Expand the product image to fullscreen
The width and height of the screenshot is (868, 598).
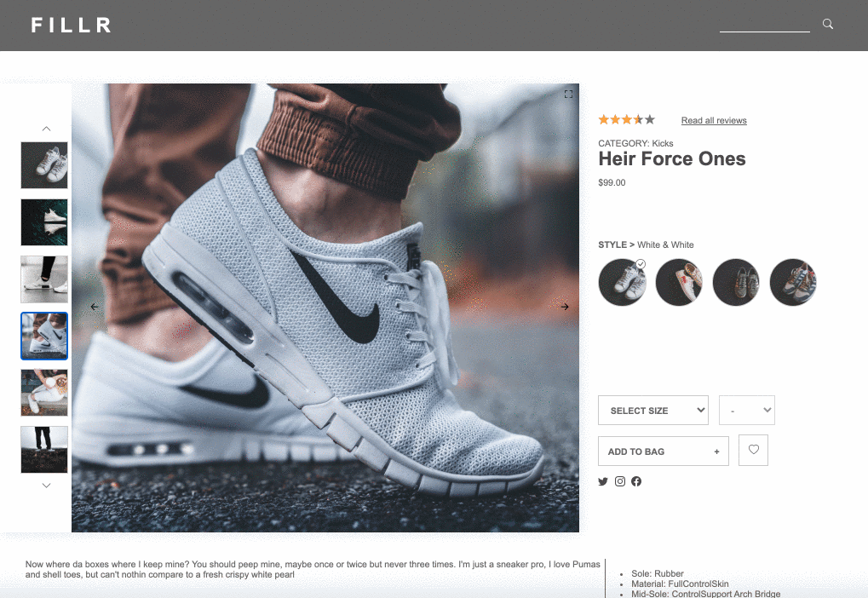click(568, 95)
